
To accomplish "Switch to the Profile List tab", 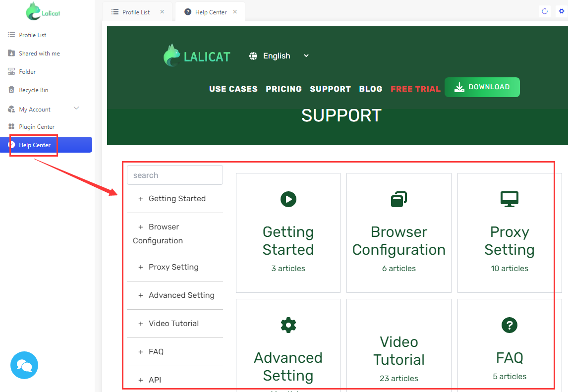I will tap(136, 12).
